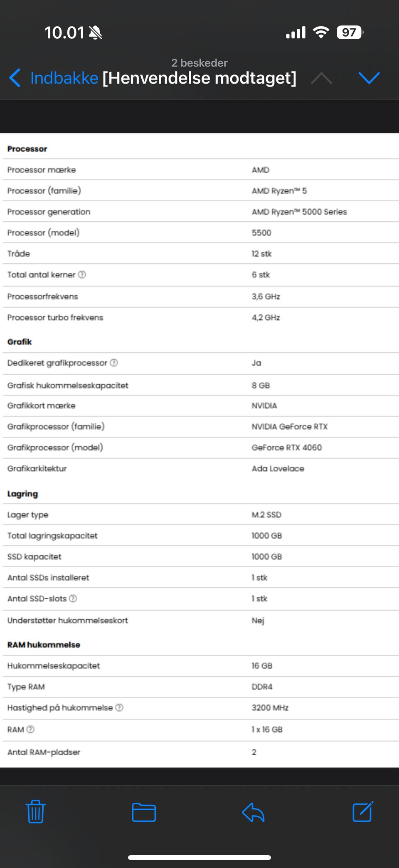
Task: Tap the home indicator bar
Action: pos(199,857)
